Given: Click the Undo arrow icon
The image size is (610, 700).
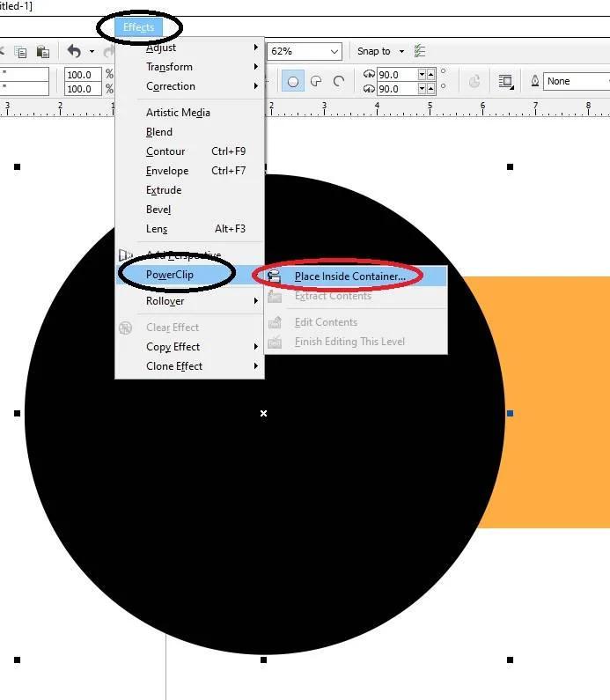Looking at the screenshot, I should 74,51.
